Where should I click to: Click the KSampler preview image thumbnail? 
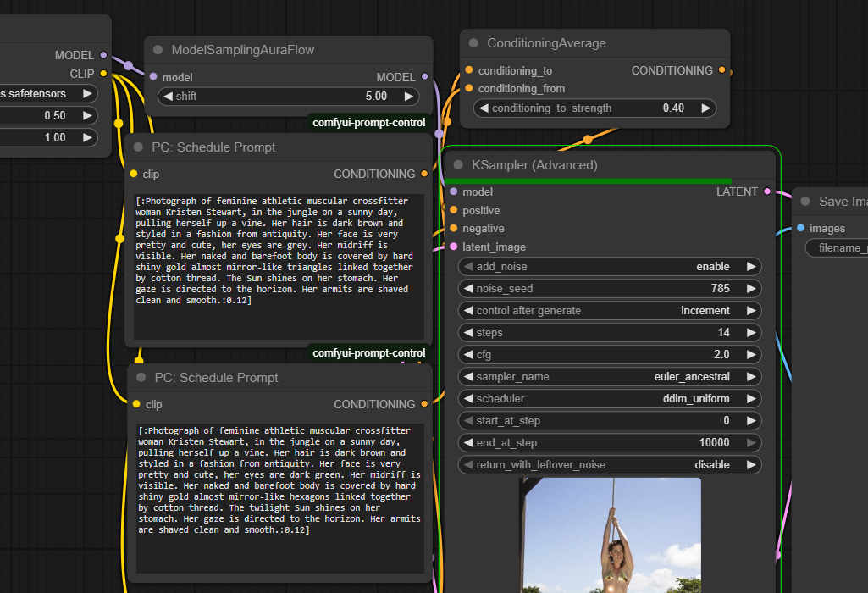click(610, 535)
